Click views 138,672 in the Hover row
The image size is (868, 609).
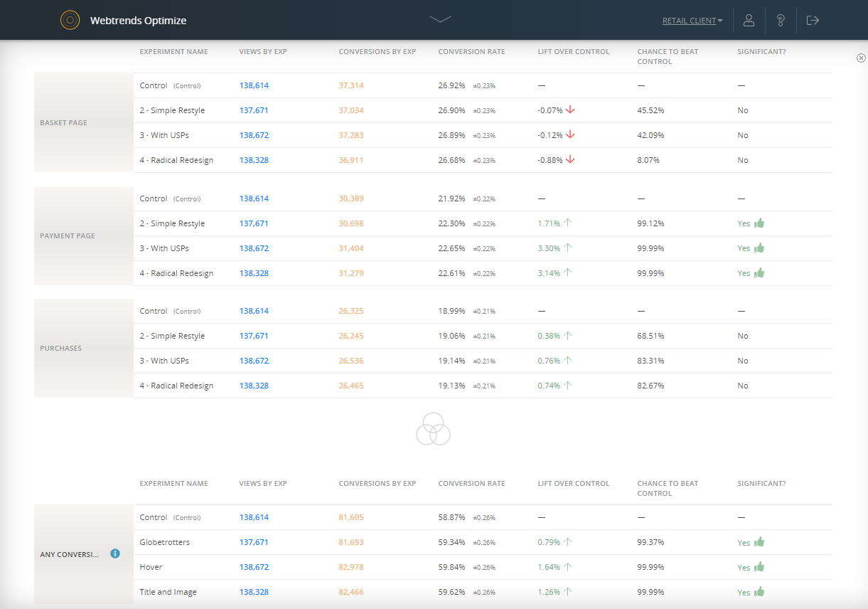point(254,567)
